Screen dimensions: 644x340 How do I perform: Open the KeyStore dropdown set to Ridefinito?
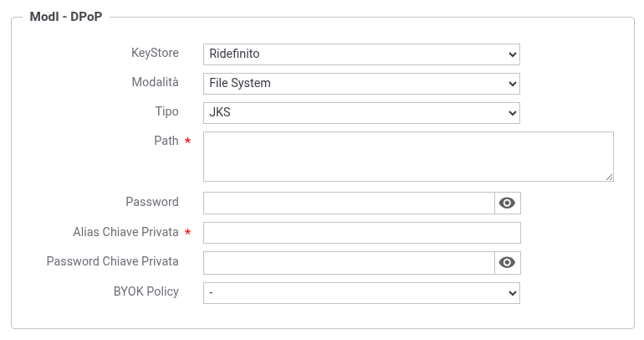click(361, 54)
